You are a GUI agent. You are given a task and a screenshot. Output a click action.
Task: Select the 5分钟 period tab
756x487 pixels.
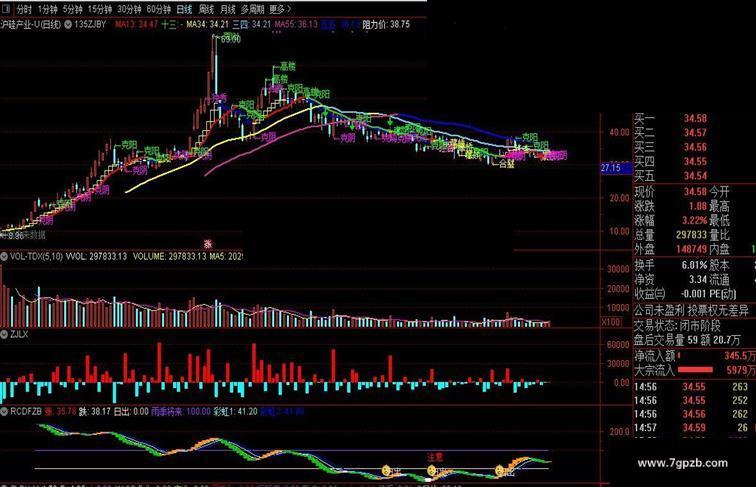pos(72,9)
